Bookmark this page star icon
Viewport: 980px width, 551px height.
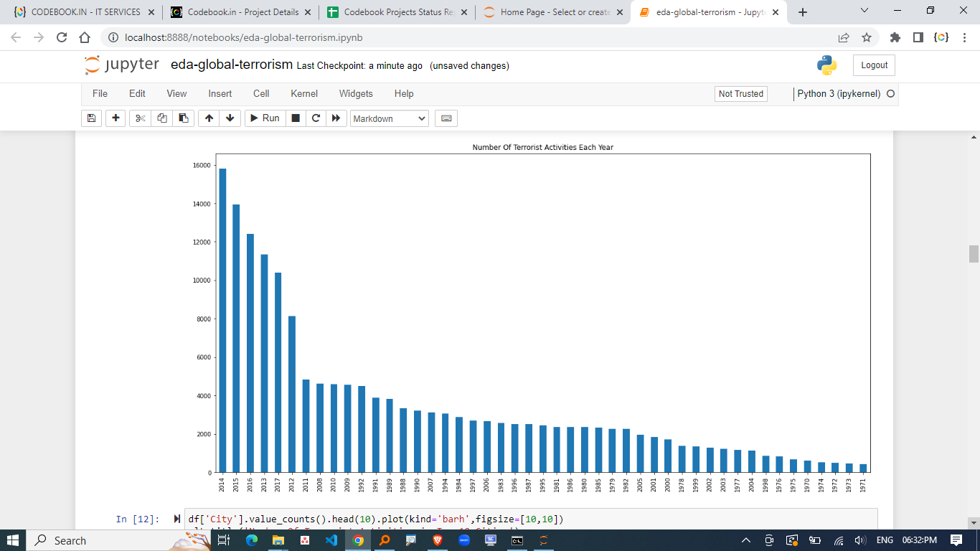pos(866,37)
